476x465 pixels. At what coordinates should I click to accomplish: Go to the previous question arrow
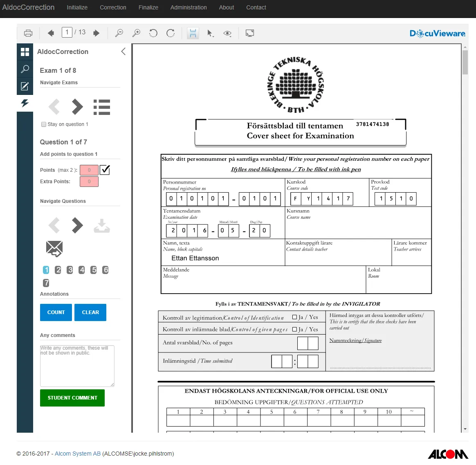(x=54, y=225)
